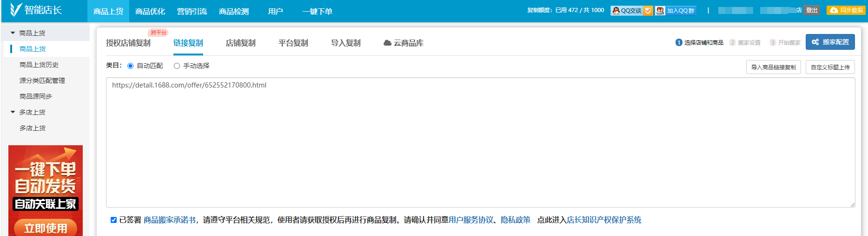Collapse the 多店上货 sidebar group
Image resolution: width=868 pixels, height=236 pixels.
13,112
